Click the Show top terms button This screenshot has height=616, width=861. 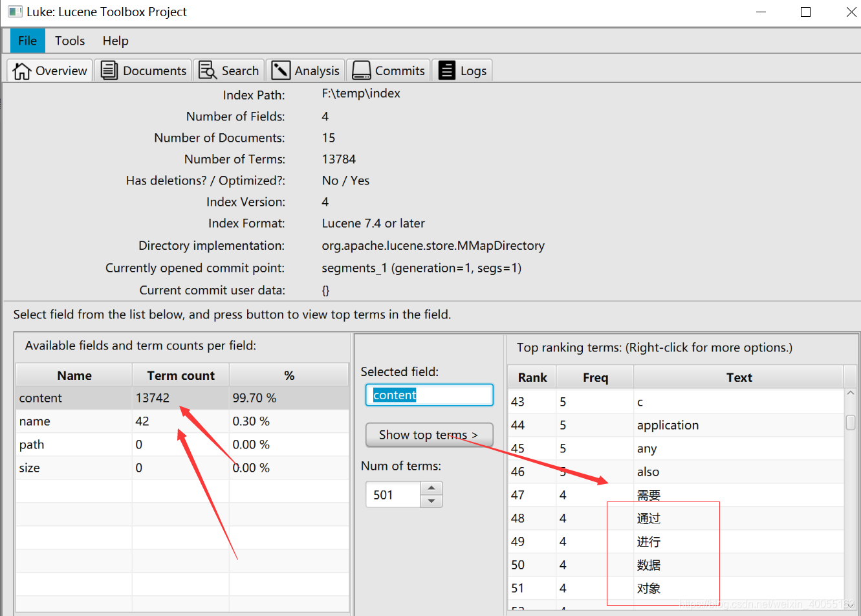(429, 435)
